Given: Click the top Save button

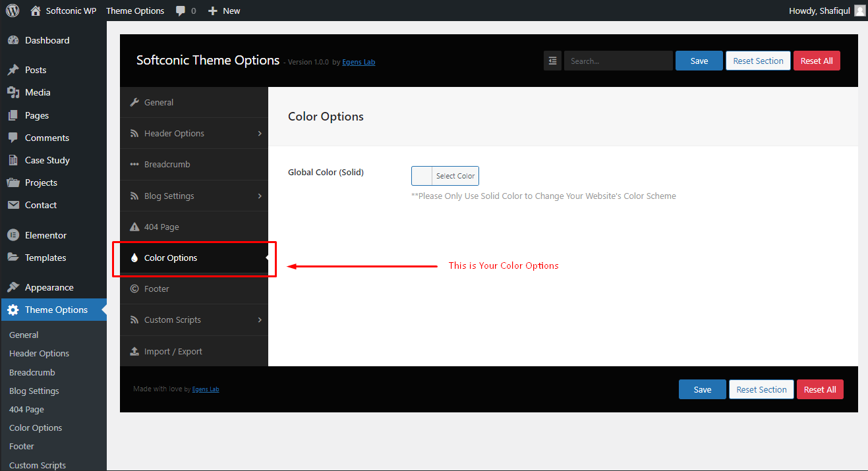Looking at the screenshot, I should 699,61.
